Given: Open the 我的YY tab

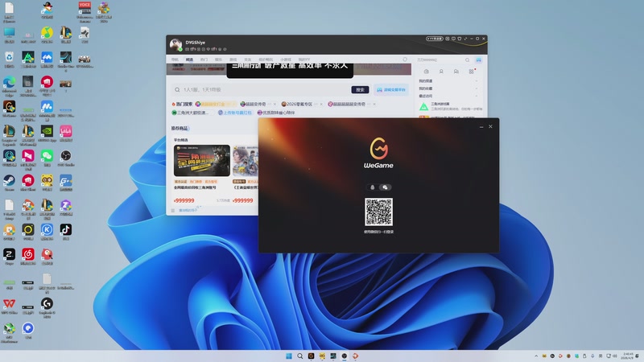Looking at the screenshot, I should (x=304, y=60).
